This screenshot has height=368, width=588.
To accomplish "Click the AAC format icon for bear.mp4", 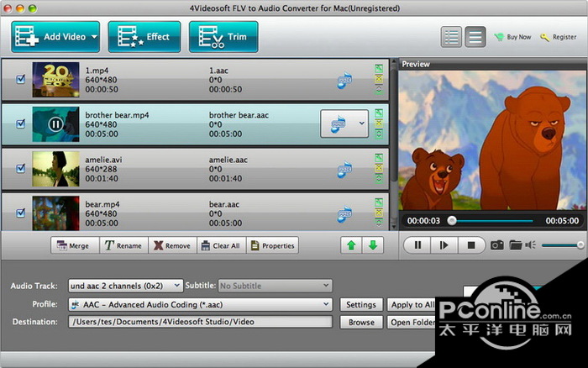I will click(344, 214).
